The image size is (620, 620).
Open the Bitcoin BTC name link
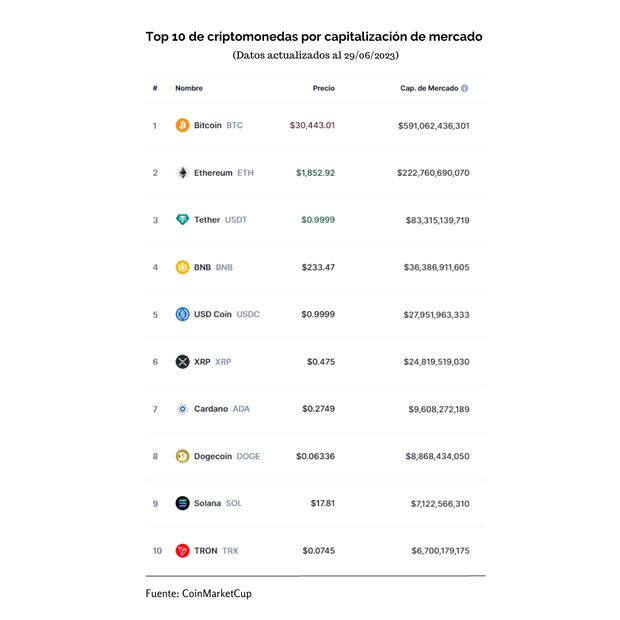(x=218, y=126)
